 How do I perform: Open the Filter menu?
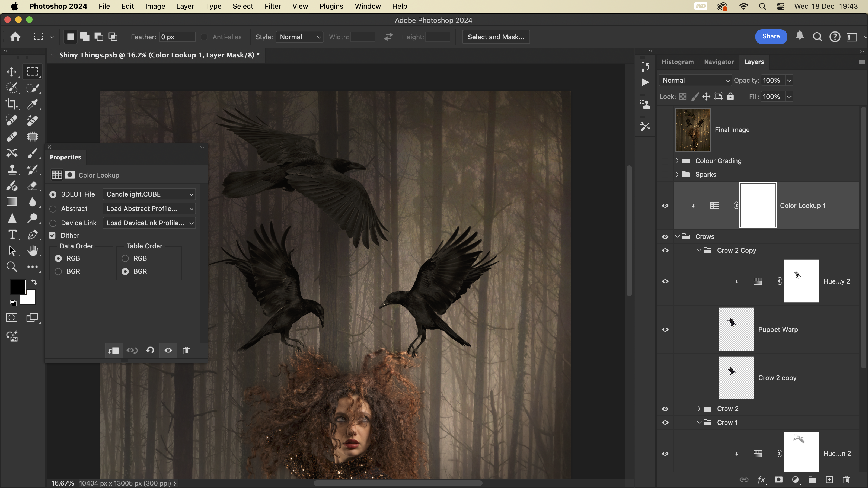click(273, 7)
